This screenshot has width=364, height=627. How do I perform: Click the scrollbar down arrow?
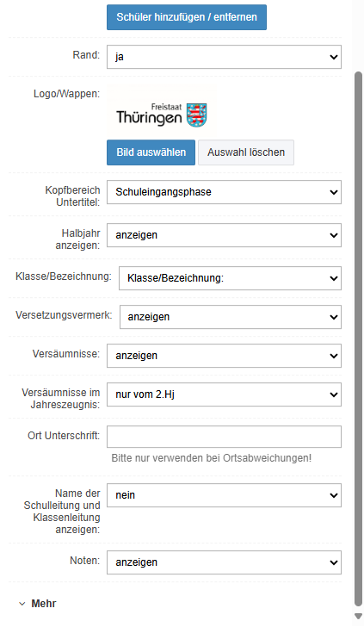[358, 616]
